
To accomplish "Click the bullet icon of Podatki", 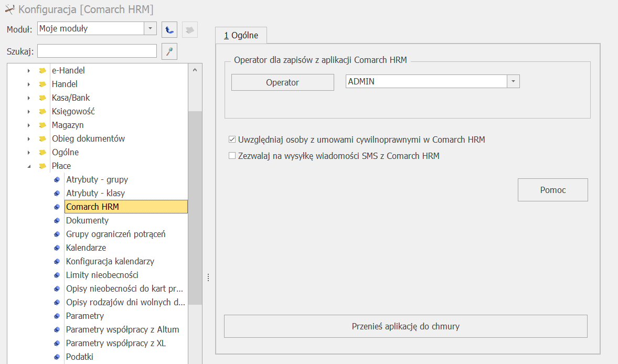I will pyautogui.click(x=57, y=357).
